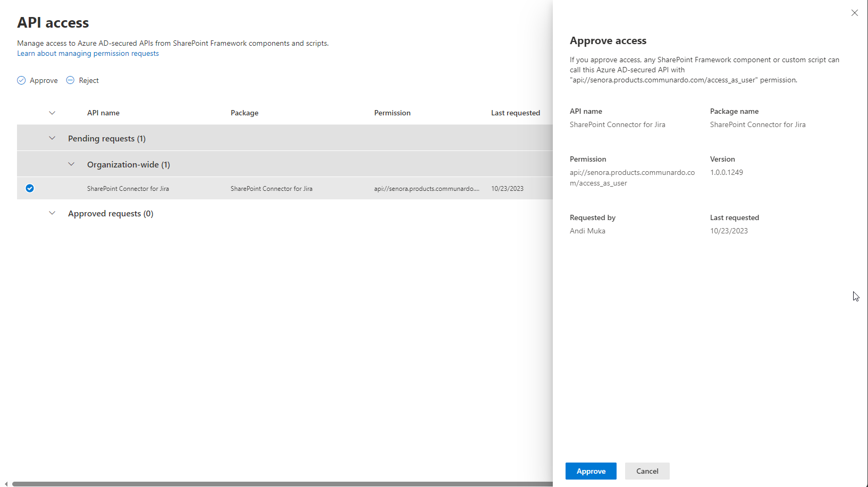The image size is (868, 487).
Task: Collapse the Organization-wide group chevron
Action: coord(71,164)
